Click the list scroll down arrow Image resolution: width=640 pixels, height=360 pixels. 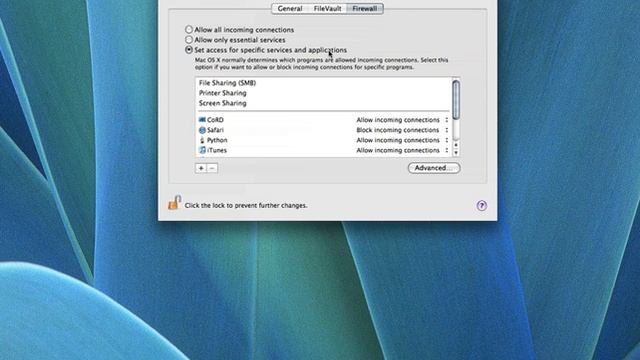click(456, 153)
